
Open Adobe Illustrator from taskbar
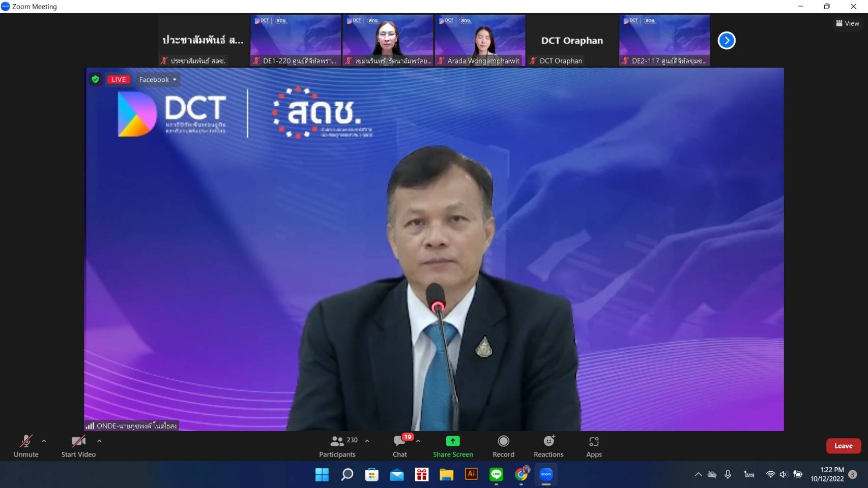471,475
